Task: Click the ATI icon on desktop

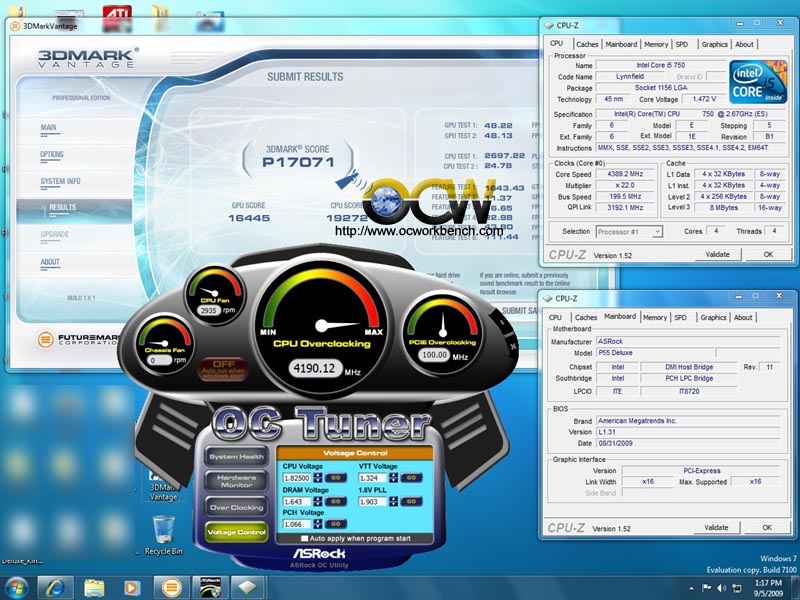Action: pos(117,18)
